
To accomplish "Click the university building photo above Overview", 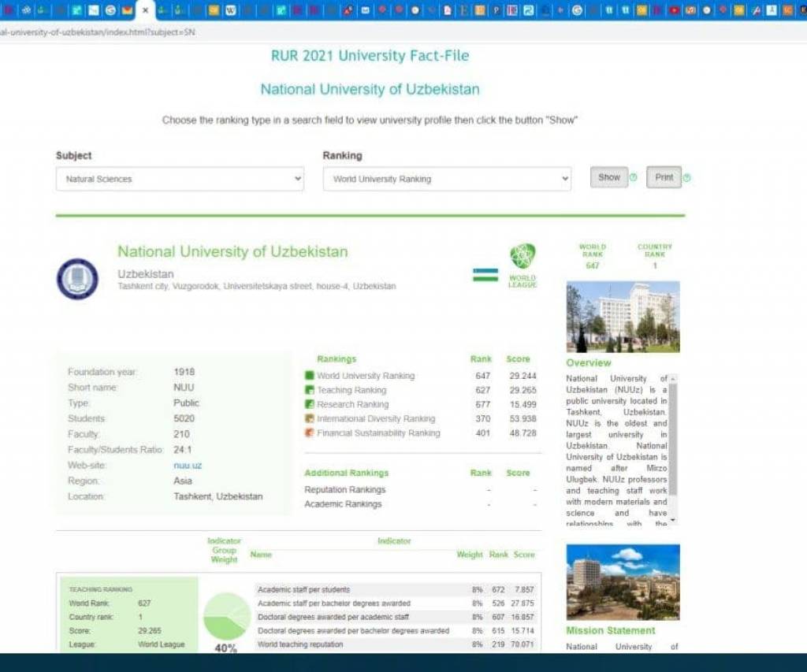I will [x=623, y=317].
